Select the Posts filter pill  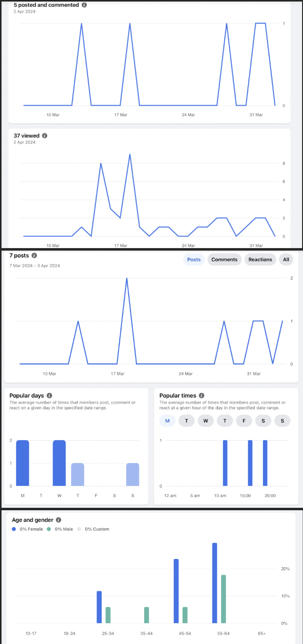coord(194,260)
